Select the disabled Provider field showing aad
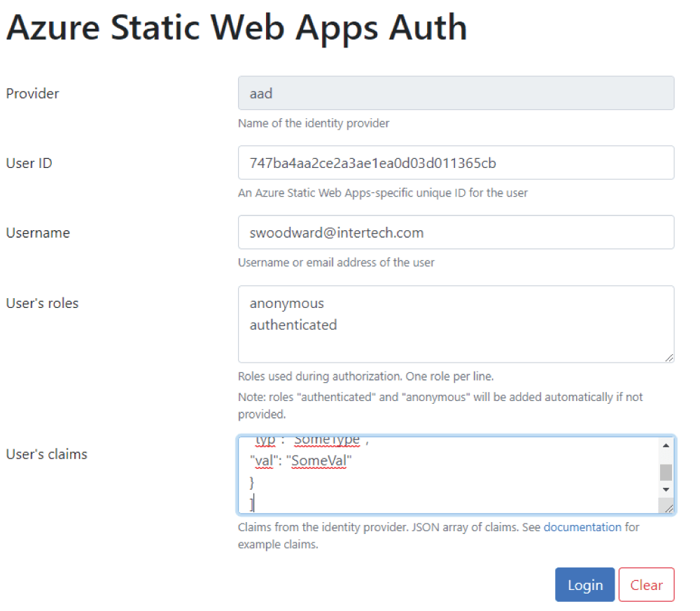Image resolution: width=700 pixels, height=611 pixels. (x=456, y=93)
